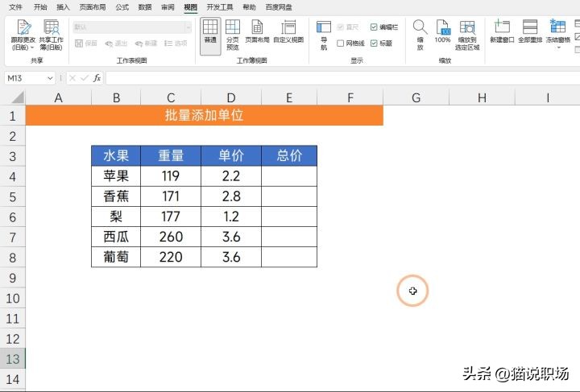Switch to the 插入 tab
This screenshot has width=580, height=392.
click(63, 7)
